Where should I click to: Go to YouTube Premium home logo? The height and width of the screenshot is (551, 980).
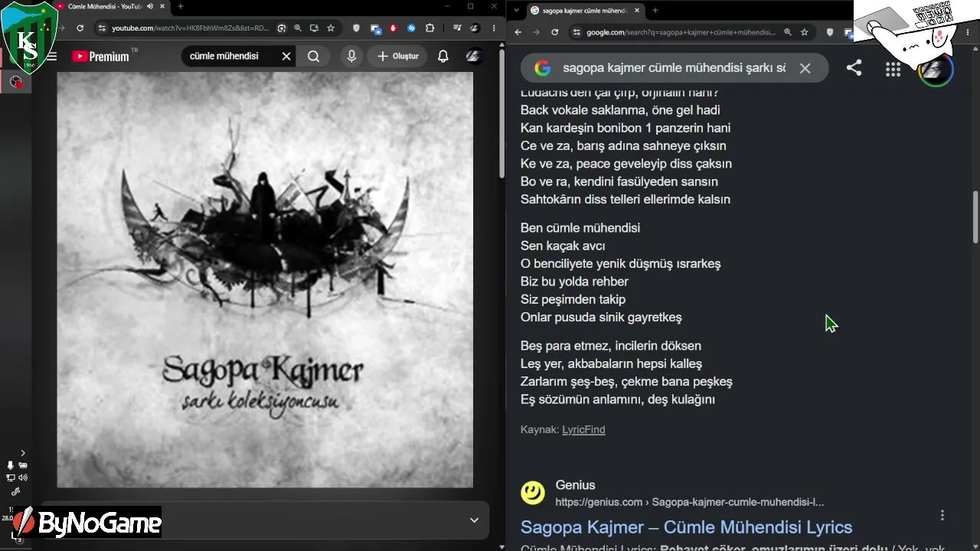click(x=100, y=56)
